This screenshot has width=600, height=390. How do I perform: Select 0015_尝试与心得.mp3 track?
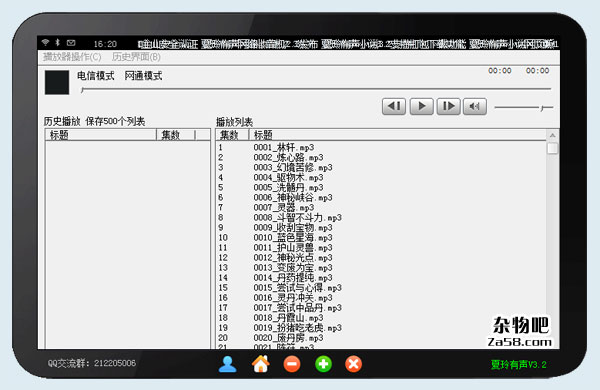[x=298, y=288]
